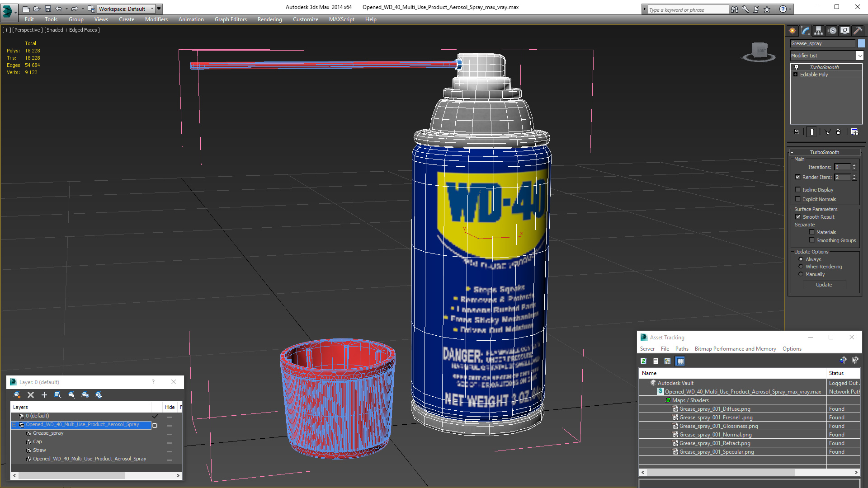Open the Display command panel tab

coord(844,31)
